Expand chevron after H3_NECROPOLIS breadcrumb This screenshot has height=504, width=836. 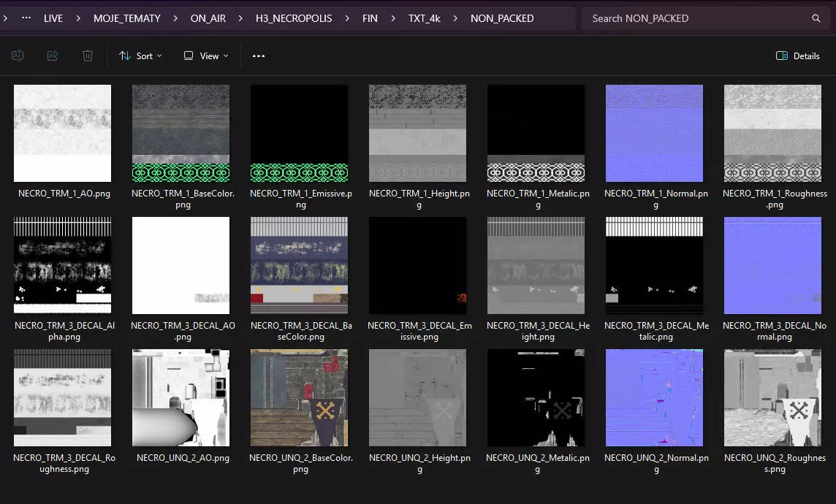(347, 18)
